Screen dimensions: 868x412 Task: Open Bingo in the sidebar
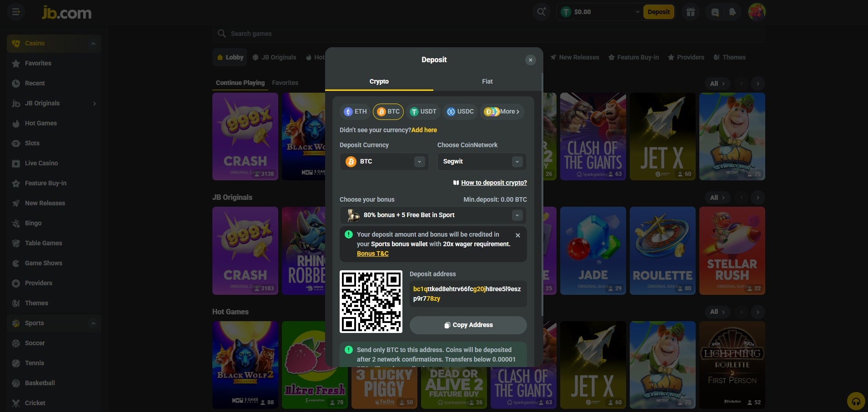pyautogui.click(x=54, y=223)
